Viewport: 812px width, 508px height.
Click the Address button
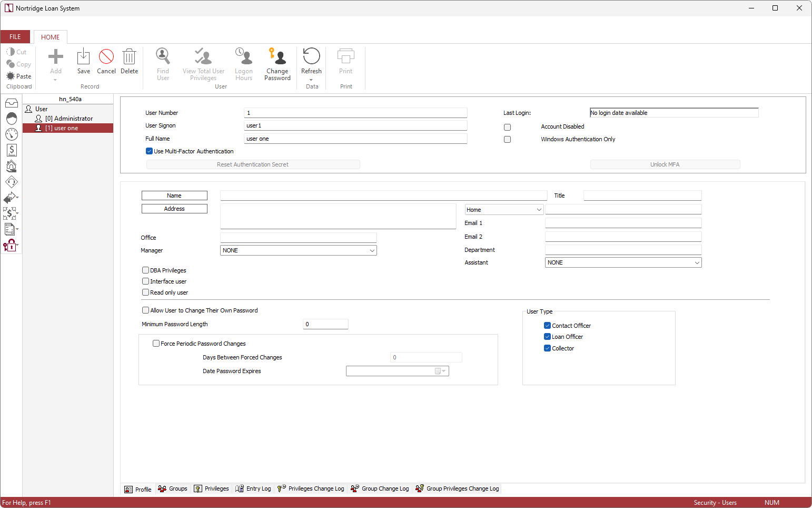(x=174, y=209)
